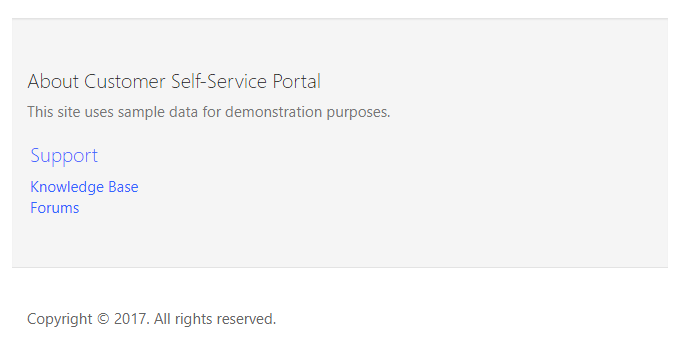Open the Support link
The width and height of the screenshot is (680, 362).
coord(64,156)
